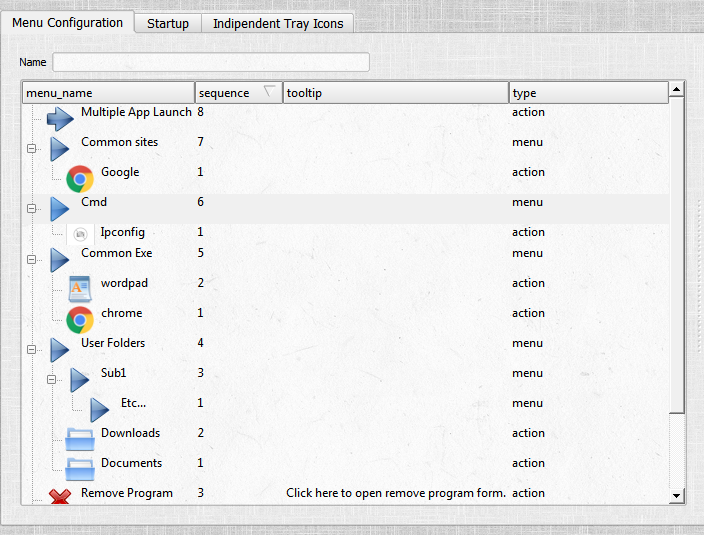Click into the Name text field

[x=211, y=62]
